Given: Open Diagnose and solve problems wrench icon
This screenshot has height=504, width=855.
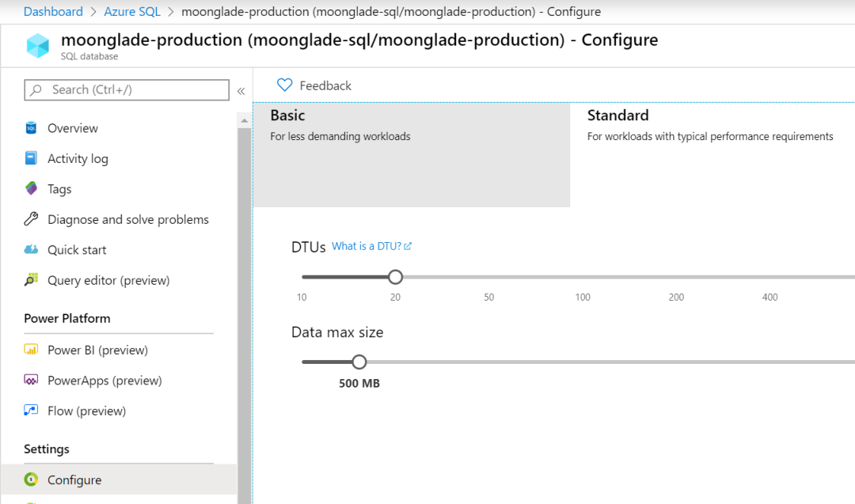Looking at the screenshot, I should coord(32,219).
